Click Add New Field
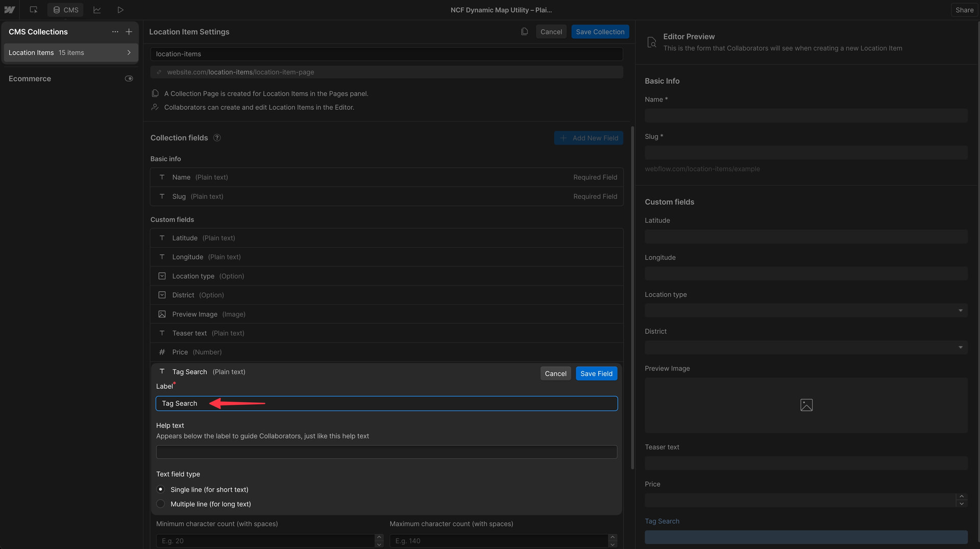 [589, 138]
